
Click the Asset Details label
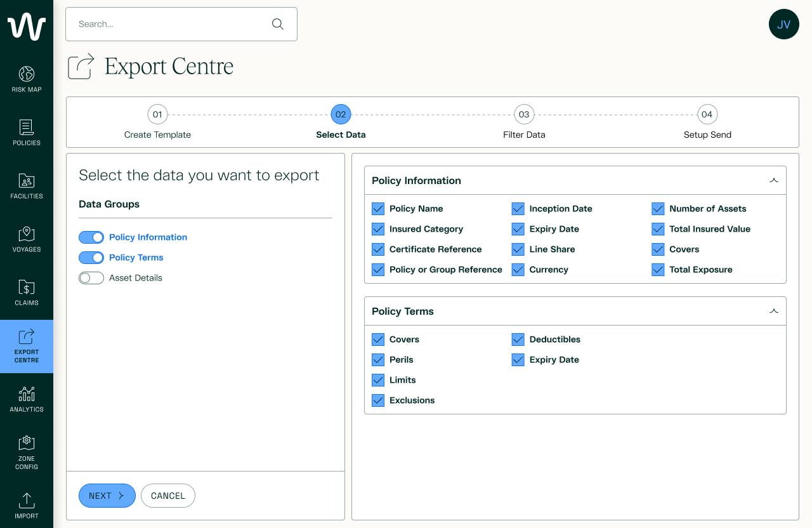click(x=136, y=278)
